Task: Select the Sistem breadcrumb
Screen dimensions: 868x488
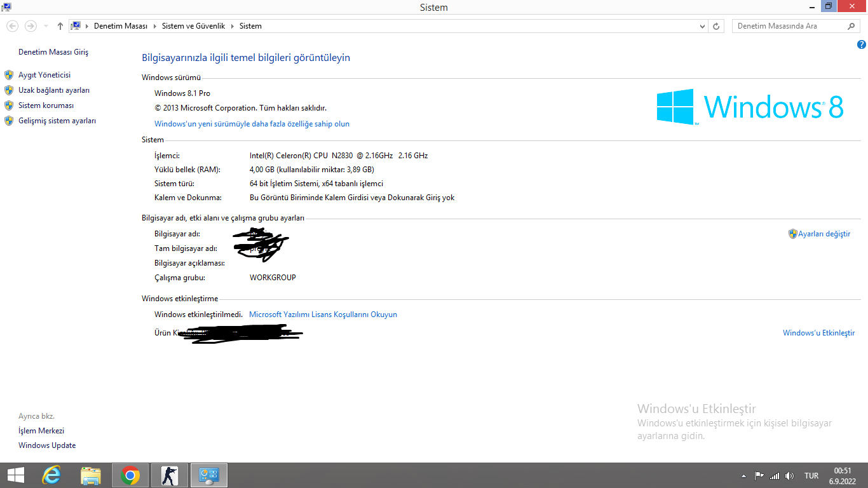Action: (250, 26)
